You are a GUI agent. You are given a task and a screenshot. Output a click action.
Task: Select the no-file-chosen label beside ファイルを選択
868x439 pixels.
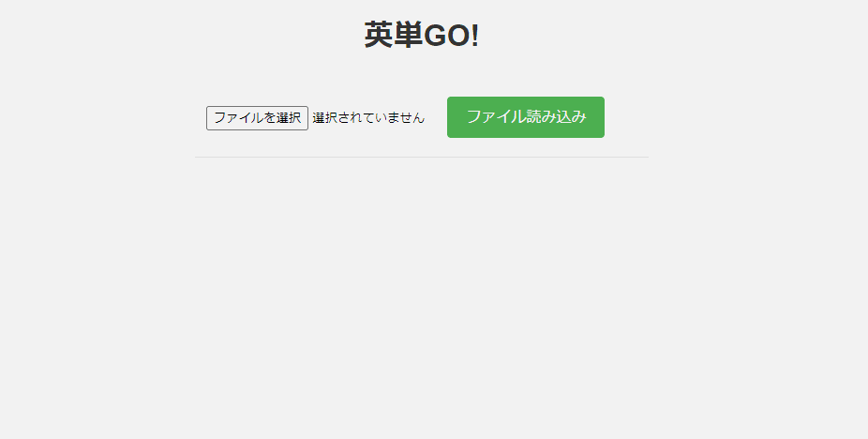click(368, 118)
